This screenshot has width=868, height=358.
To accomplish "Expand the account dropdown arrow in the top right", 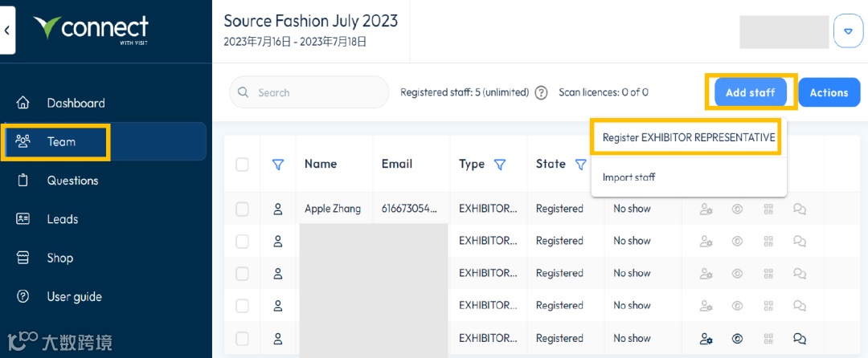I will click(x=848, y=31).
